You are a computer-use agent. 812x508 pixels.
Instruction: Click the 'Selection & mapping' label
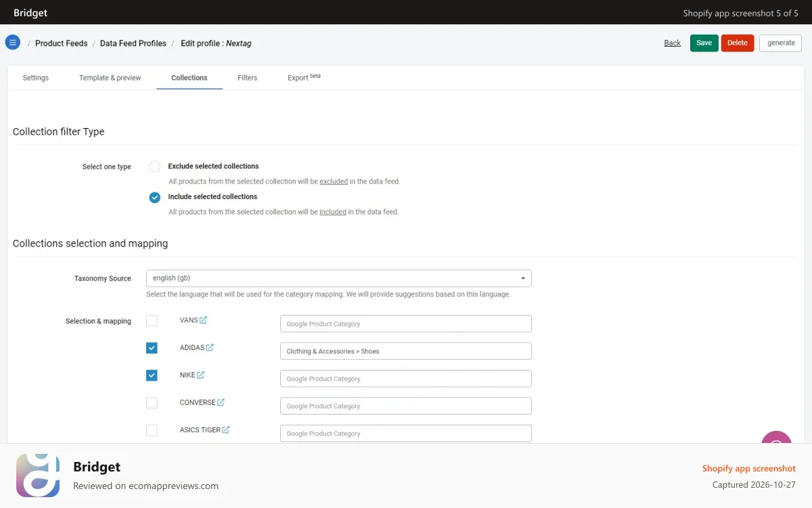click(x=98, y=321)
